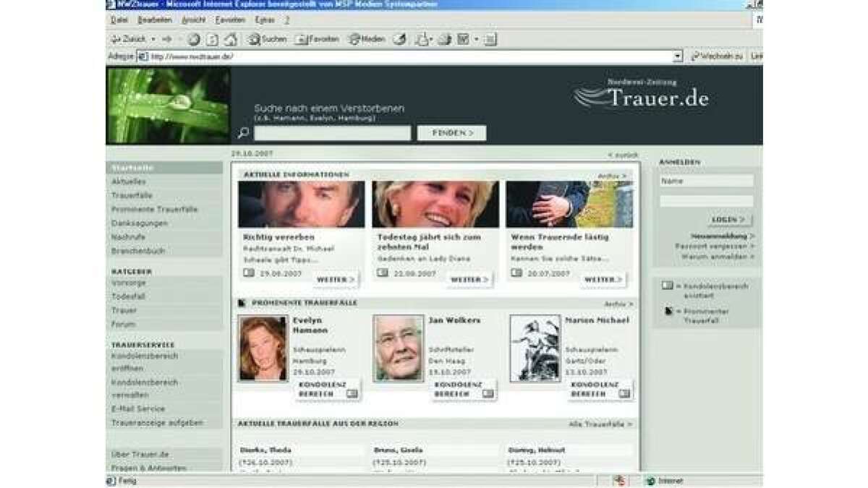The image size is (868, 488).
Task: Open Kondolenzbereich for Evelyn Hamann
Action: (x=327, y=390)
